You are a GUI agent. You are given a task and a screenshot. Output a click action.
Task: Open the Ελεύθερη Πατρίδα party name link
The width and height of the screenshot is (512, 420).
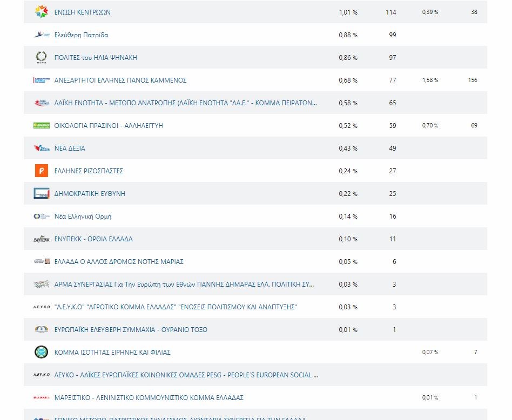click(81, 35)
